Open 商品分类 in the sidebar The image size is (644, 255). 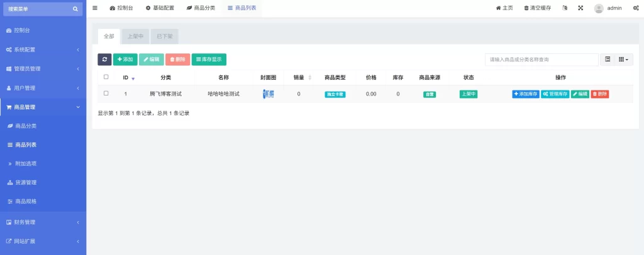(x=43, y=126)
